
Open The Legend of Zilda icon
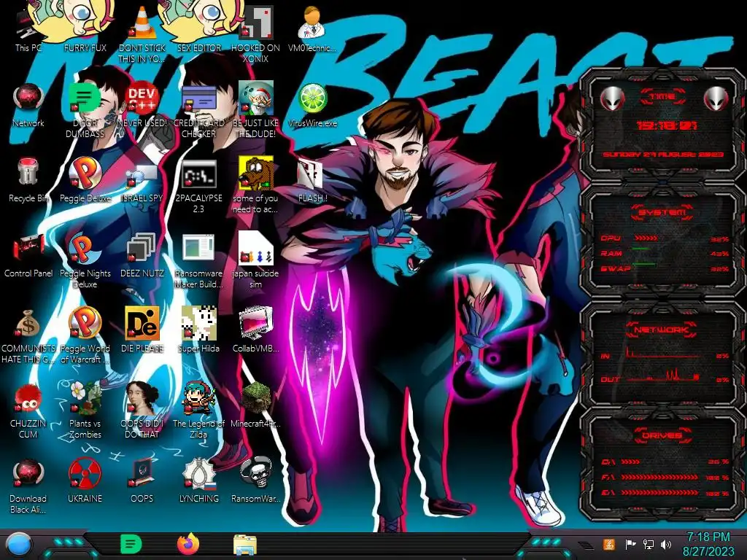[198, 410]
